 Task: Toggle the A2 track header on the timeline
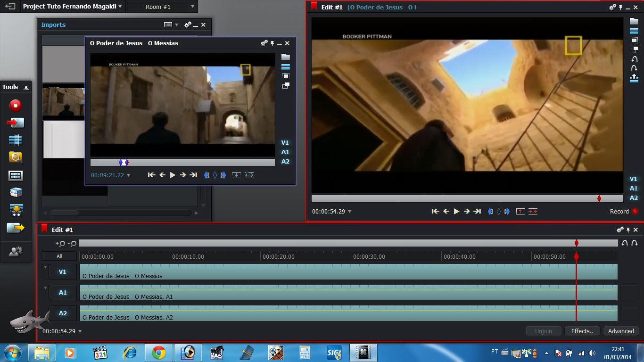pos(63,313)
